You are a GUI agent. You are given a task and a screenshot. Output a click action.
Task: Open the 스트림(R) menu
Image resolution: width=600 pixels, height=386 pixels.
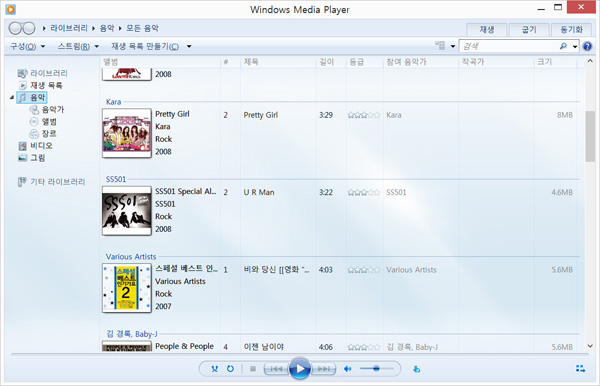[x=78, y=46]
